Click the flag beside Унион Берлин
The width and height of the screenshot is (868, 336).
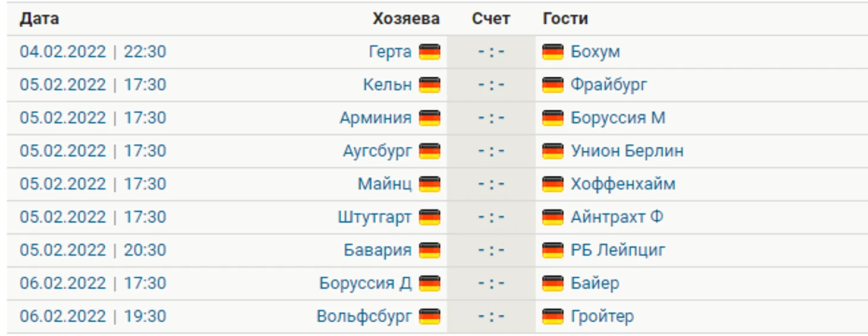553,151
